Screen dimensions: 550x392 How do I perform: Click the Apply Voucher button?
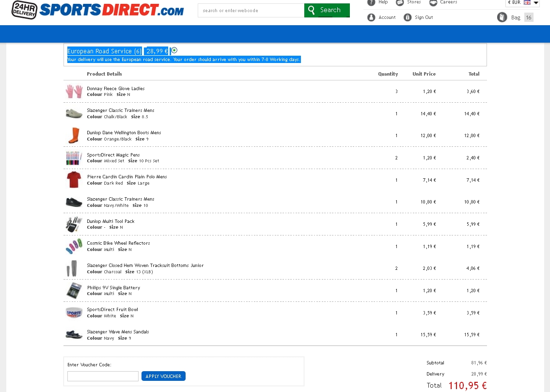coord(163,376)
